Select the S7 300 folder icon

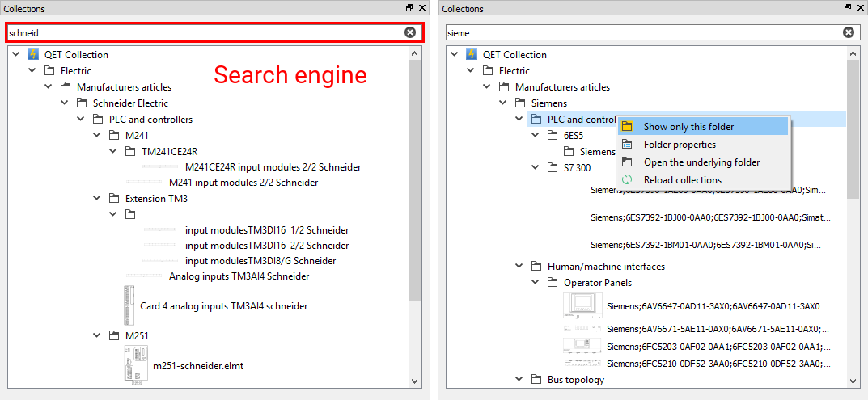click(x=553, y=167)
